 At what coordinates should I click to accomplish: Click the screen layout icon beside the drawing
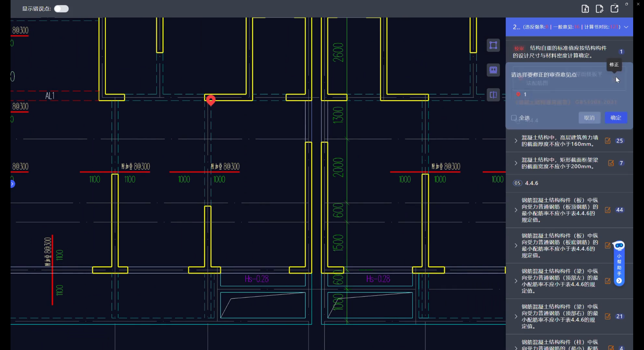(493, 70)
